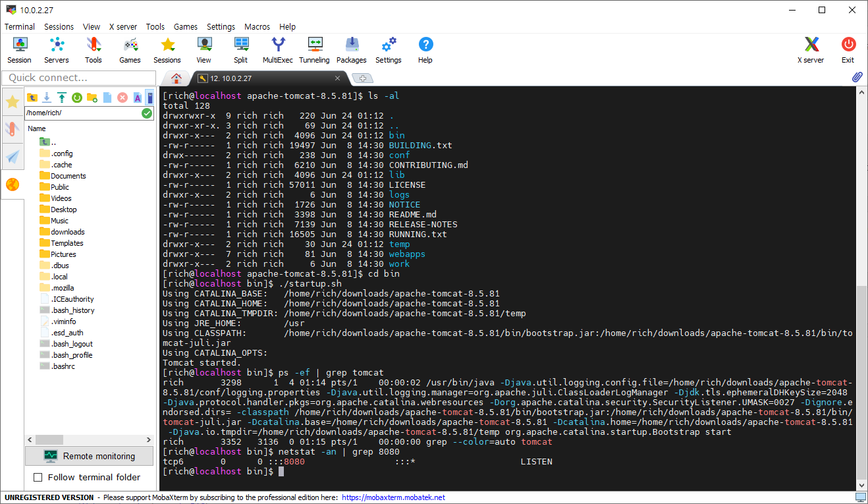Viewport: 868px width, 504px height.
Task: Open the Help menu
Action: pyautogui.click(x=287, y=27)
